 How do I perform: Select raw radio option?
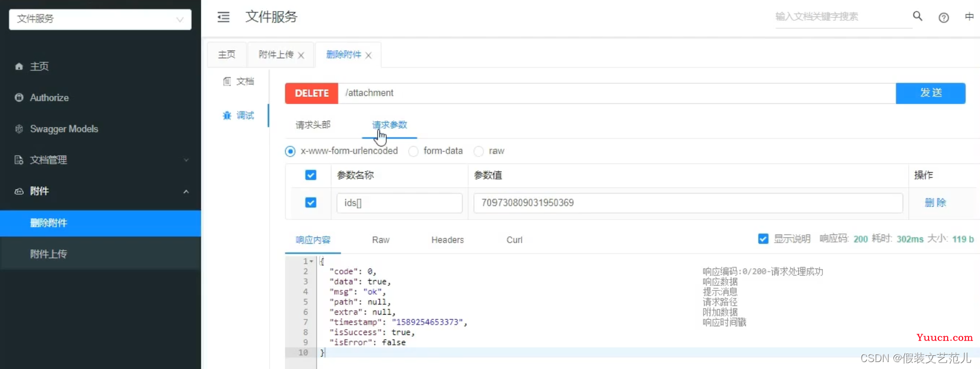click(479, 151)
